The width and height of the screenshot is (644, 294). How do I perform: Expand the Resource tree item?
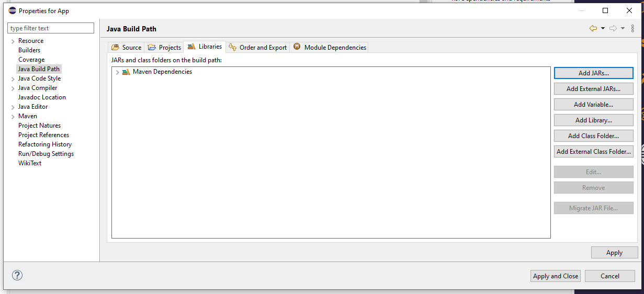coord(13,41)
